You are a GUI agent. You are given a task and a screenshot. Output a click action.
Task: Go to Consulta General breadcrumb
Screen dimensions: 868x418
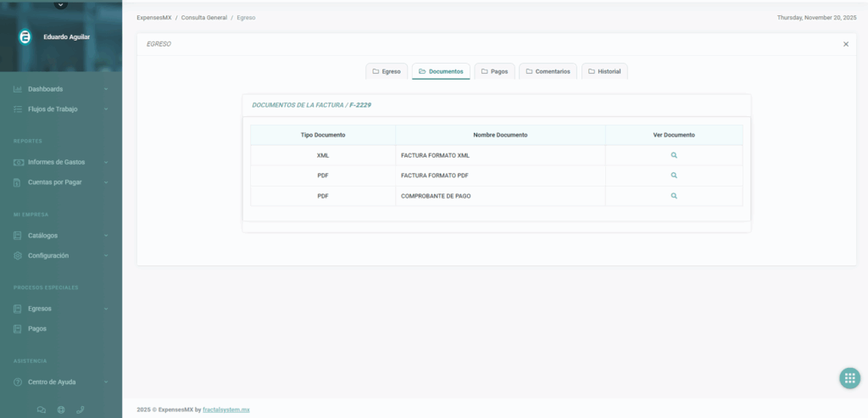coord(203,17)
